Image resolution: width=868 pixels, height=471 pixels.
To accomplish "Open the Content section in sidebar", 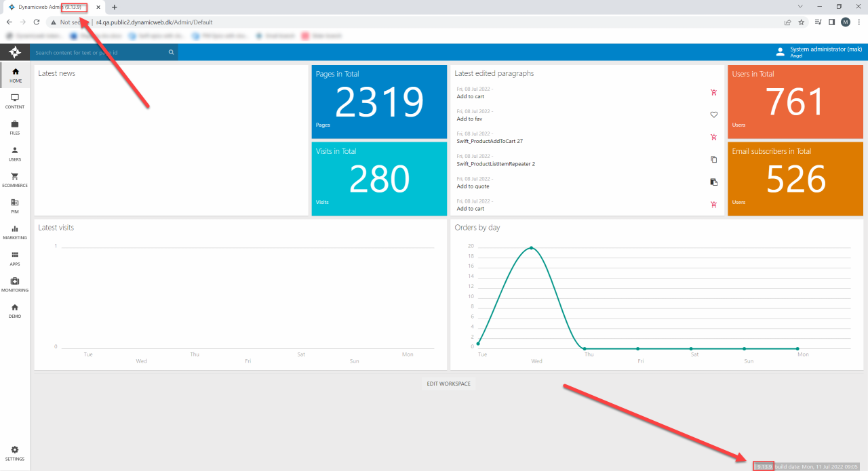I will [15, 101].
